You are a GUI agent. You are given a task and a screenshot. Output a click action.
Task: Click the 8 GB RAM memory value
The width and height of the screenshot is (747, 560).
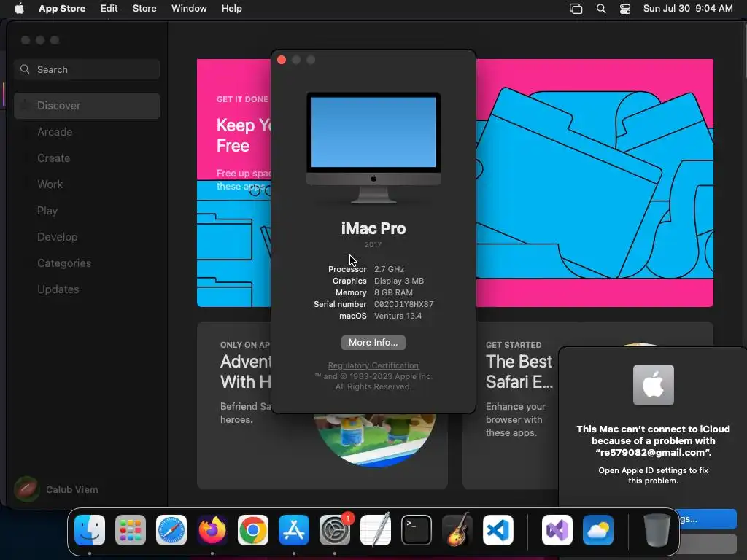point(393,292)
